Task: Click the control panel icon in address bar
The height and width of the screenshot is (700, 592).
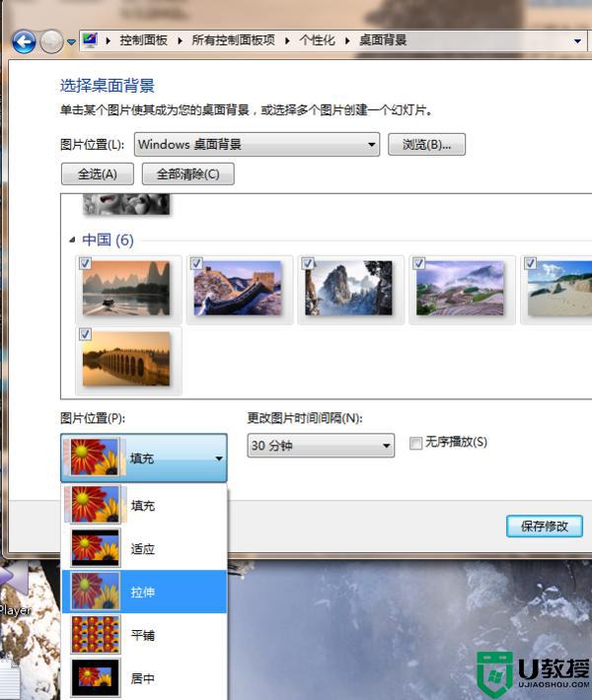Action: (x=90, y=40)
